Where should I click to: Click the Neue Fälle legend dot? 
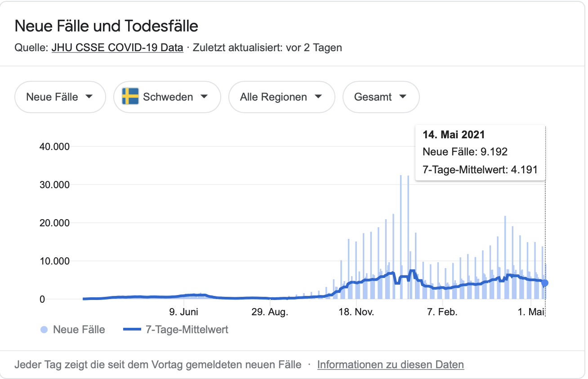pos(44,330)
